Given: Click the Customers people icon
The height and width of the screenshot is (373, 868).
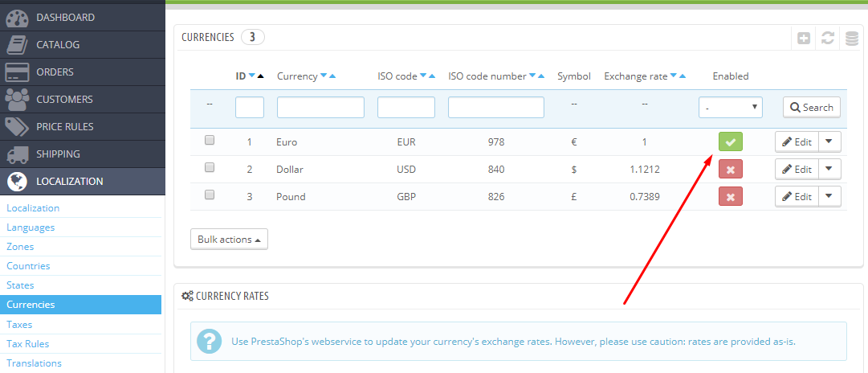Looking at the screenshot, I should [x=17, y=99].
